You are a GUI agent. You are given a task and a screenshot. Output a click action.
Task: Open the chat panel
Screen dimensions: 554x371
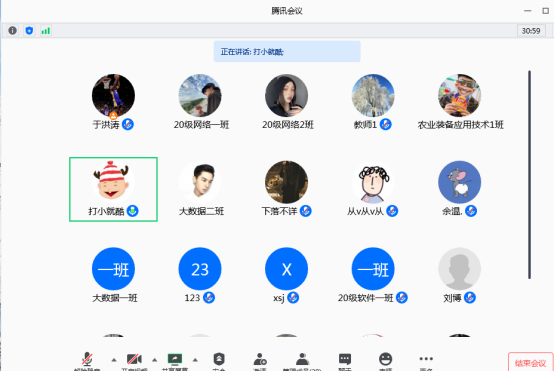(x=345, y=360)
